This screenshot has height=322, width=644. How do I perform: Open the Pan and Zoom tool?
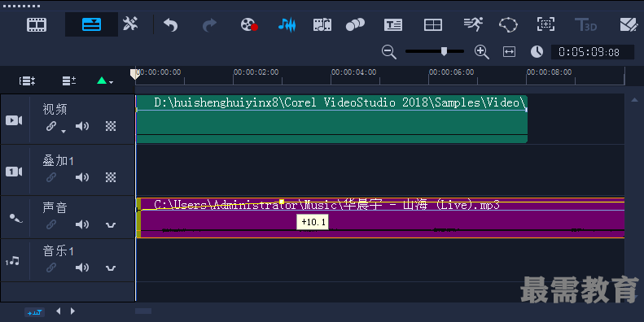tap(545, 24)
